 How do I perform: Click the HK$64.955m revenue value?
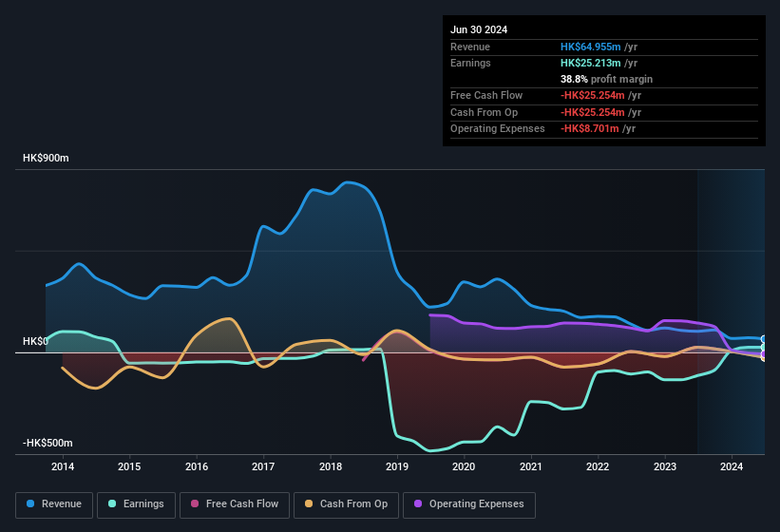591,47
